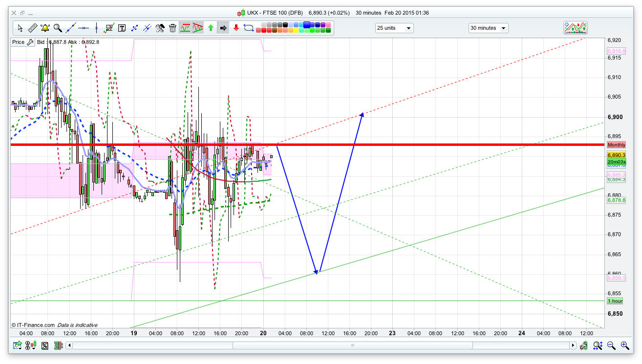642x364 pixels.
Task: Toggle the black right arrow tool
Action: [x=223, y=28]
